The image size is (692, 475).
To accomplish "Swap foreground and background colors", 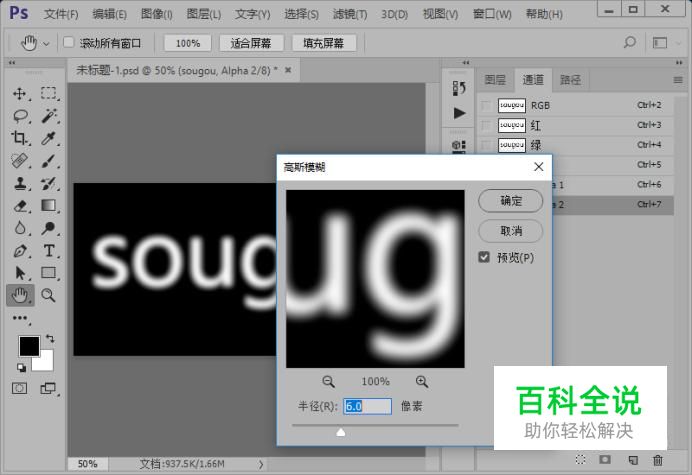I will pyautogui.click(x=50, y=339).
